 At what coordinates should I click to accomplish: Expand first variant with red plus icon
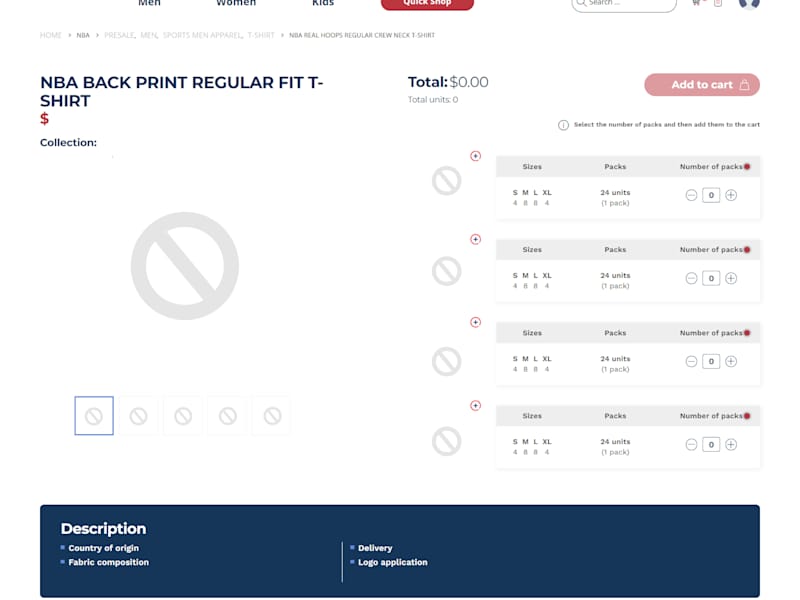click(476, 156)
